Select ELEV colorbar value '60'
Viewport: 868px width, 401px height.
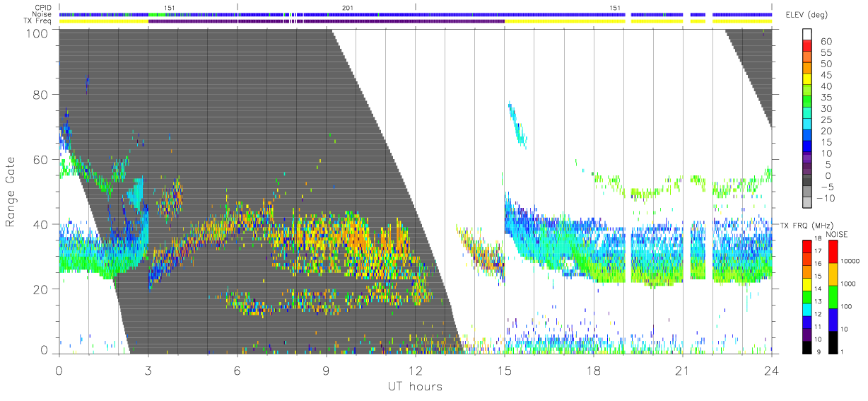[x=825, y=42]
